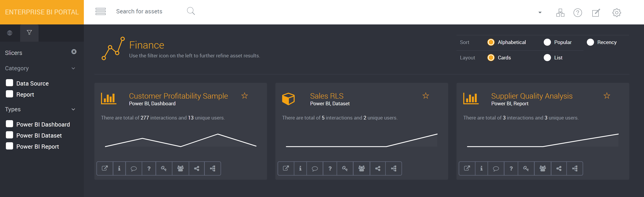
Task: Open Sales RLS title link
Action: 327,96
